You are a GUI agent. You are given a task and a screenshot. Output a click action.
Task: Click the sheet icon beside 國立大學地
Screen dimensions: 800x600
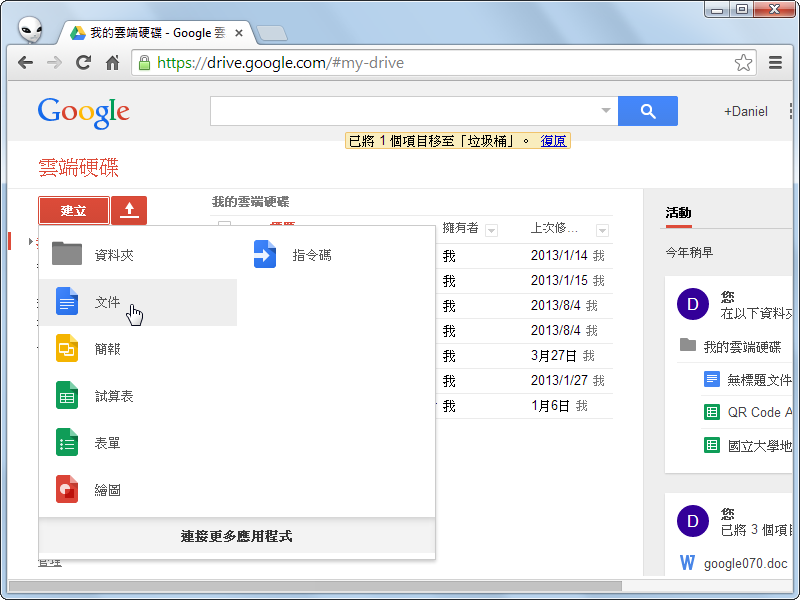712,445
